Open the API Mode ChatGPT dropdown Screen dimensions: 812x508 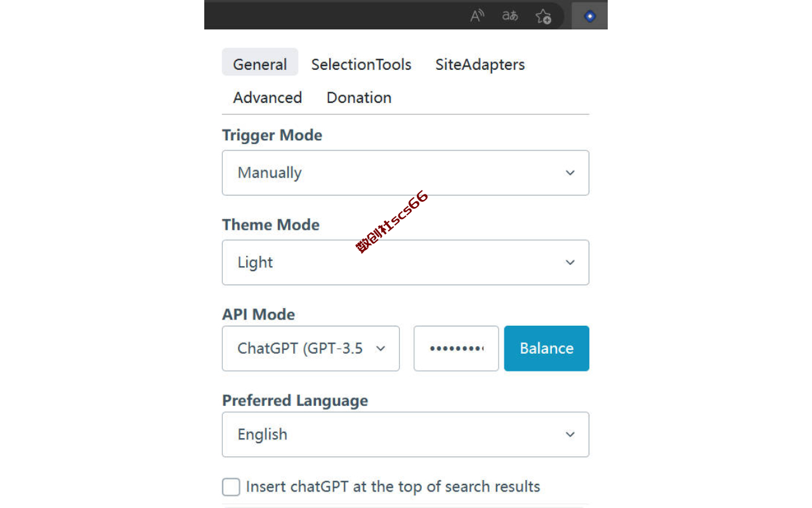click(311, 349)
